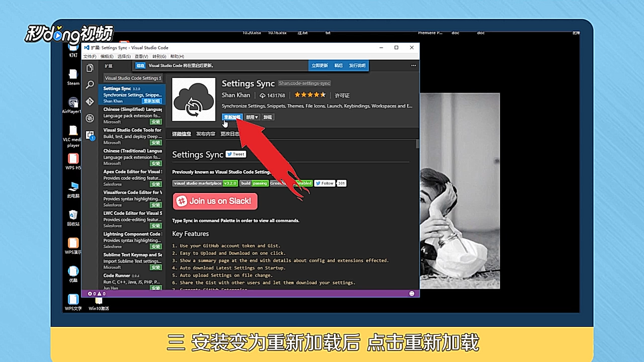Open the 转到(G) menu
Viewport: 644px width, 362px height.
[x=159, y=56]
